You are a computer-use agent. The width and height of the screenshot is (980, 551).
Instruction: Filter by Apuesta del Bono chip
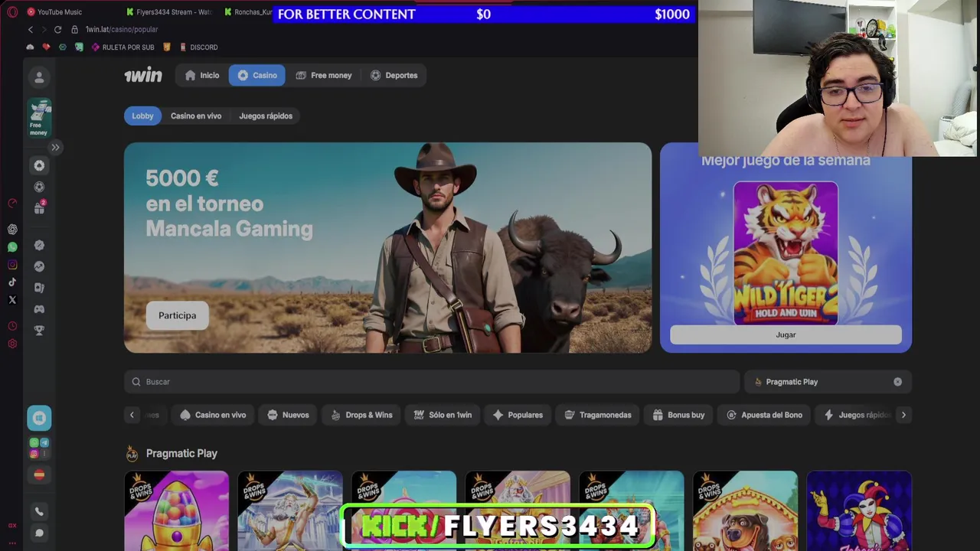(764, 415)
